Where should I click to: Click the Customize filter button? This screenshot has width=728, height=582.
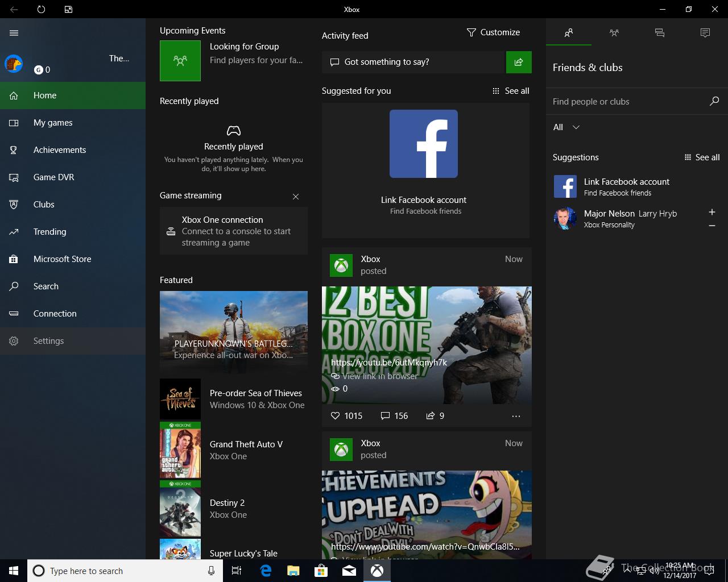click(493, 32)
